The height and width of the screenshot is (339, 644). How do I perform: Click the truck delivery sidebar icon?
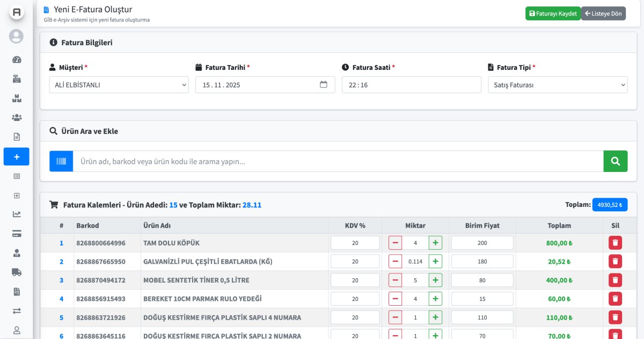pyautogui.click(x=17, y=272)
